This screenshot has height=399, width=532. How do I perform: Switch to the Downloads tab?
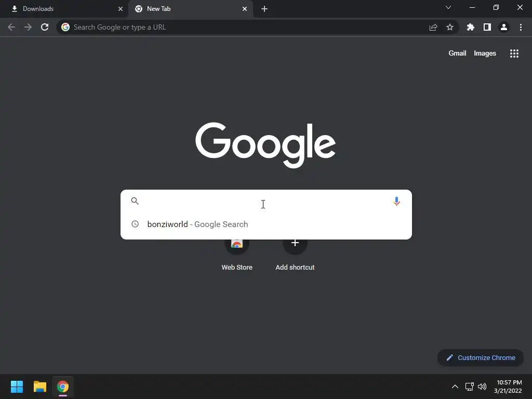pyautogui.click(x=64, y=9)
